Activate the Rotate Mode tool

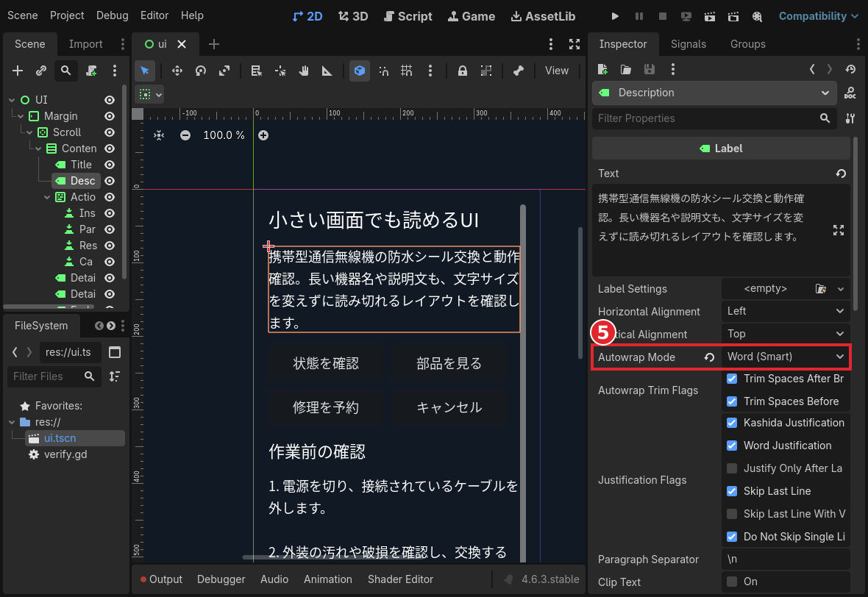pyautogui.click(x=201, y=71)
